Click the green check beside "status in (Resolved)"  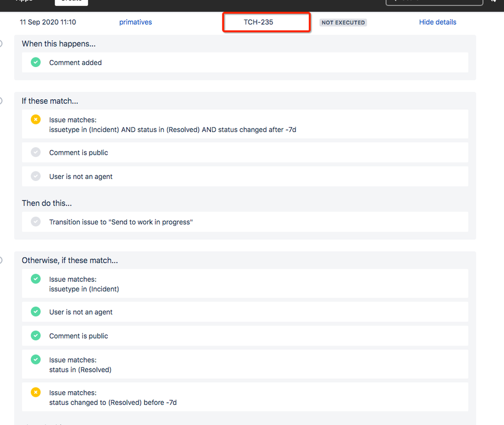click(x=36, y=359)
